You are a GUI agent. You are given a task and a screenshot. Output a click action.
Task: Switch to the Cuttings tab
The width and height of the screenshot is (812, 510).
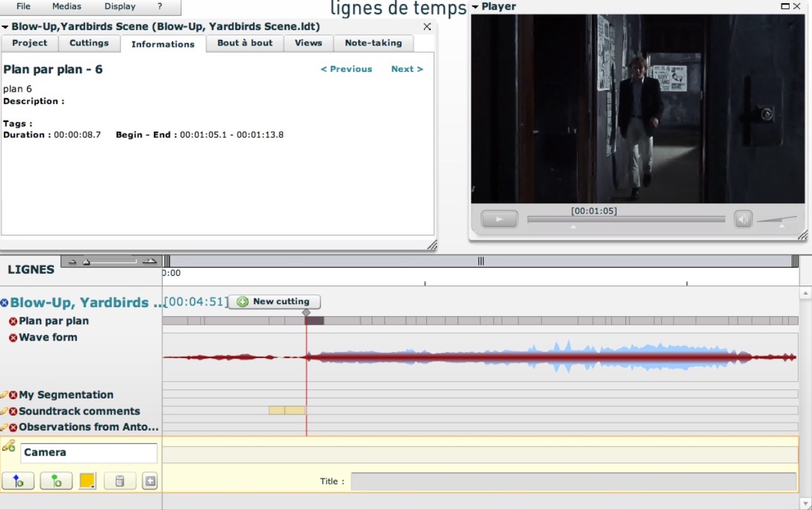pos(89,43)
